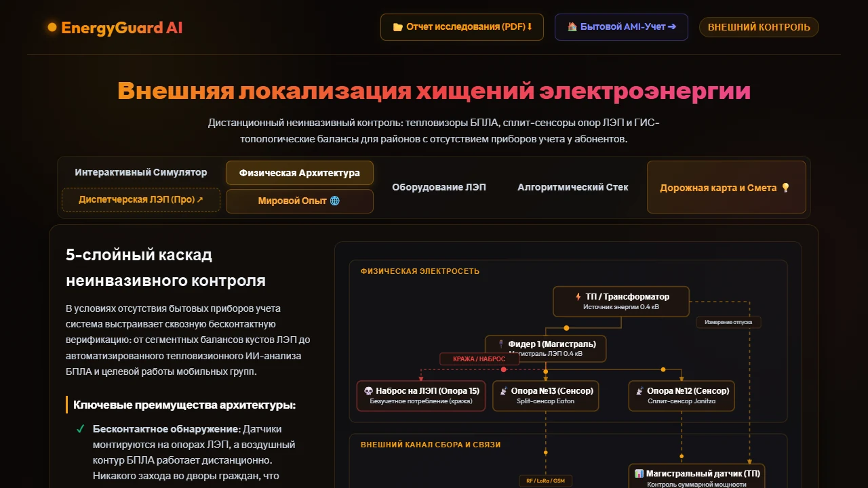This screenshot has height=488, width=868.
Task: Click the globe icon next to Мировой Опыт
Action: pos(334,201)
